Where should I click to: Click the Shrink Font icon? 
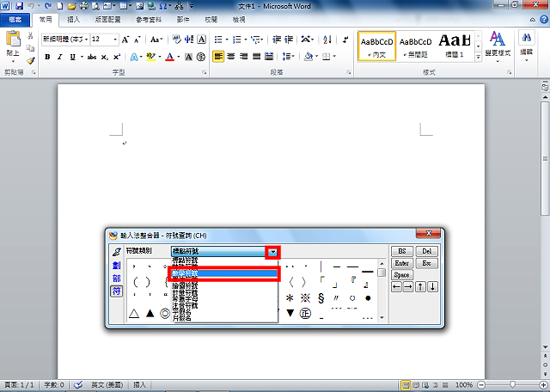137,40
